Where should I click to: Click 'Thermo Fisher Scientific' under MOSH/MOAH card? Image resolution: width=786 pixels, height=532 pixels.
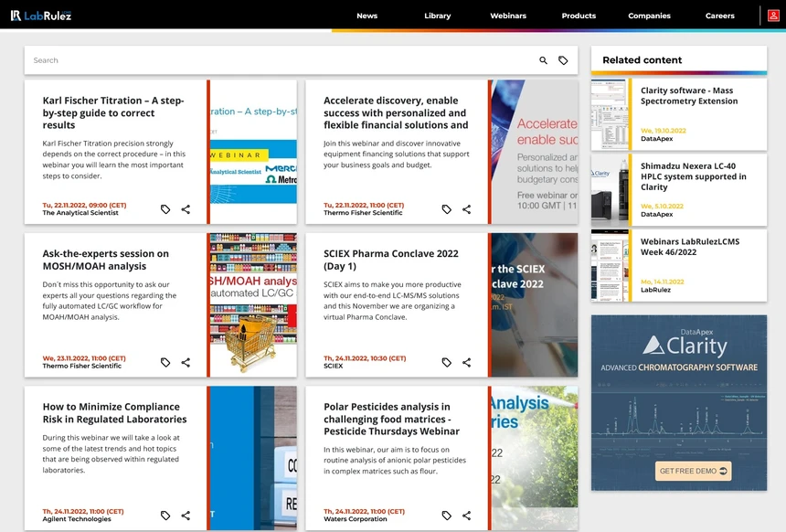click(81, 366)
